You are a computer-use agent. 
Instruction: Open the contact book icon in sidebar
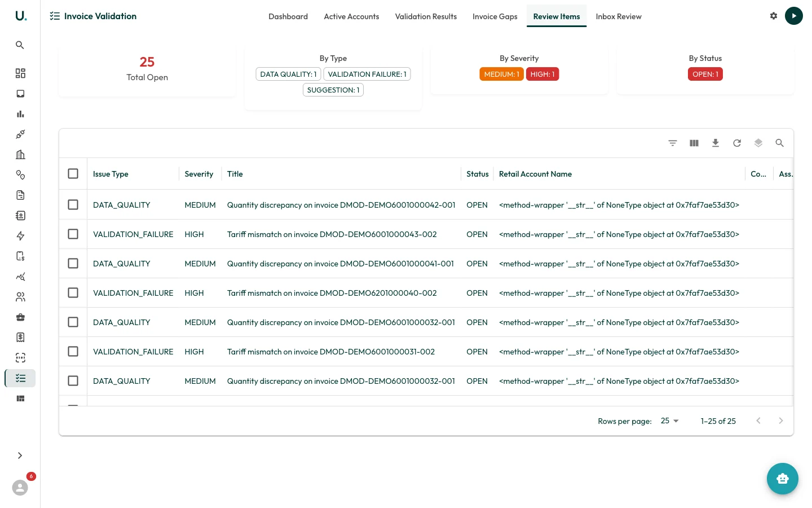coord(20,216)
